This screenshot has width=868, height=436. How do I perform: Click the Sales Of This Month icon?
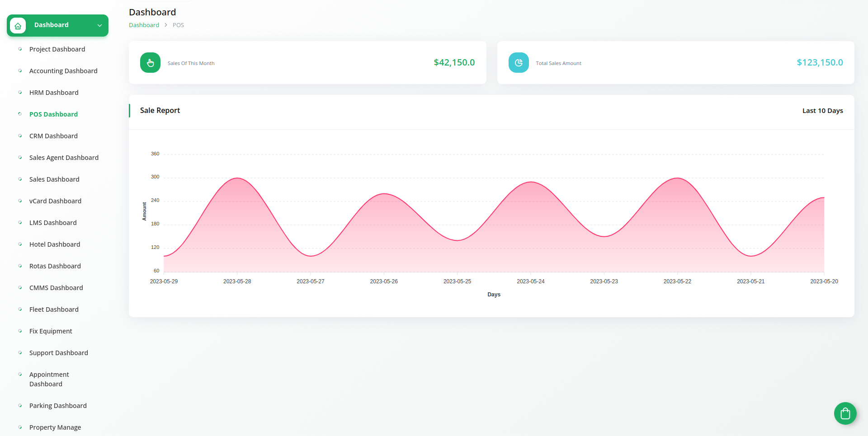tap(150, 63)
